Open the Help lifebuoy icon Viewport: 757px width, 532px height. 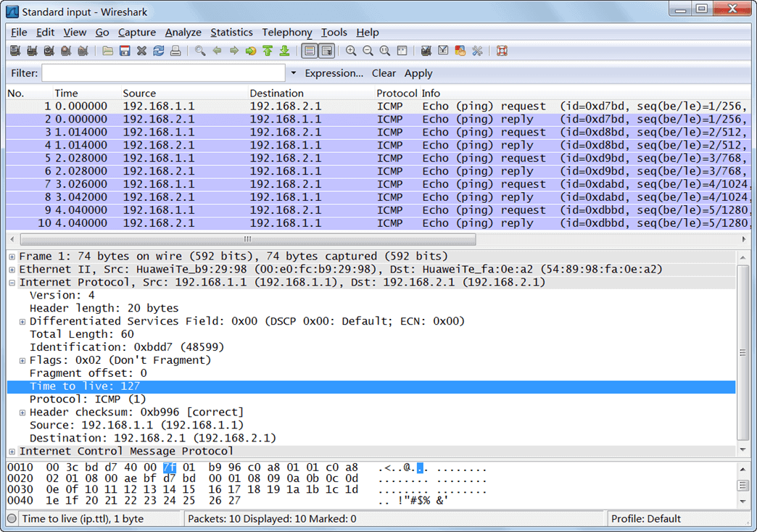502,51
